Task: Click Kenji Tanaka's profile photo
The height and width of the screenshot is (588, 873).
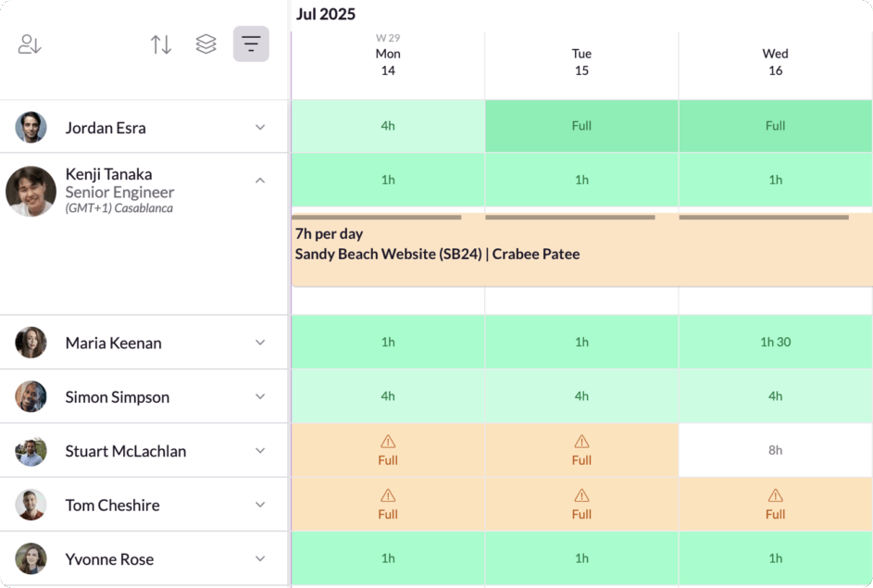Action: coord(31,192)
